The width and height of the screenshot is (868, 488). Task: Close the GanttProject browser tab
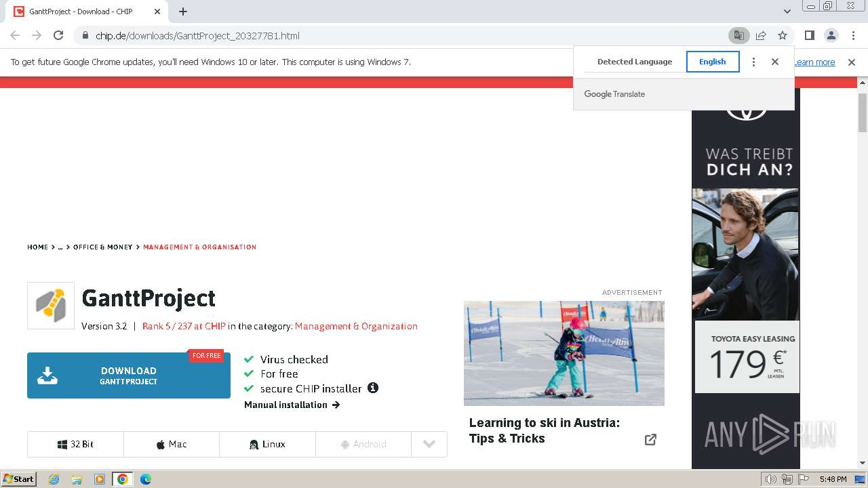(157, 12)
